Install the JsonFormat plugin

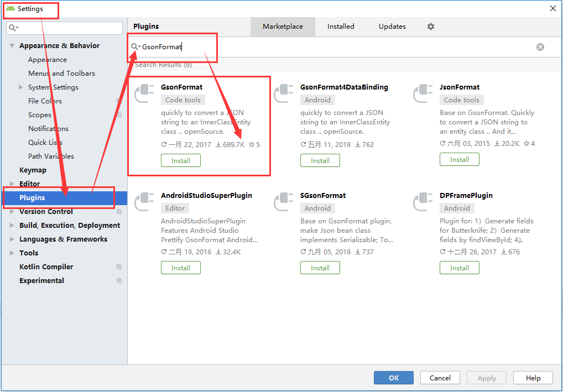tap(459, 159)
